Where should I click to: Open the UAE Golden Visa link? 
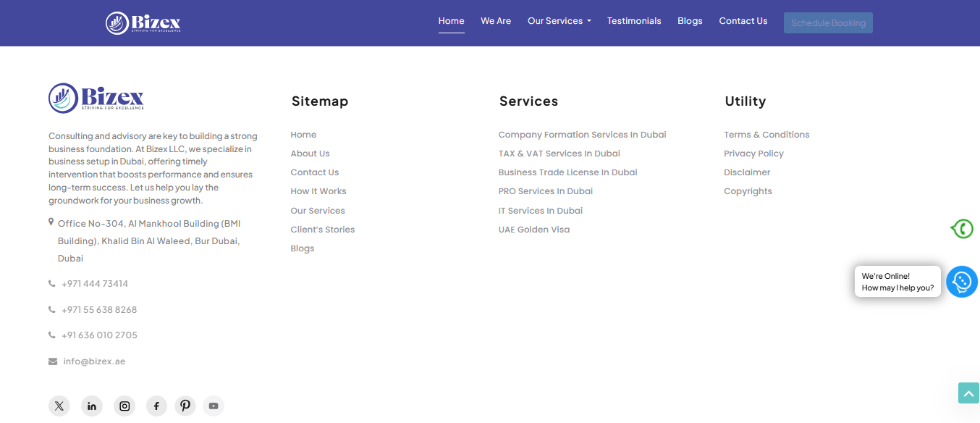point(534,230)
